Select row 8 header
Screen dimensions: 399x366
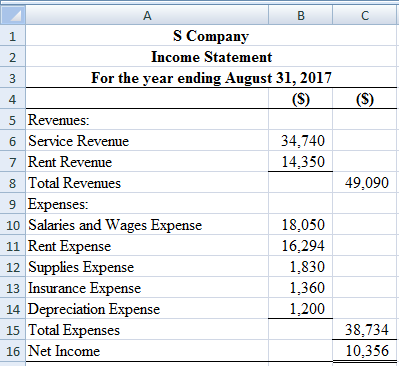point(13,183)
